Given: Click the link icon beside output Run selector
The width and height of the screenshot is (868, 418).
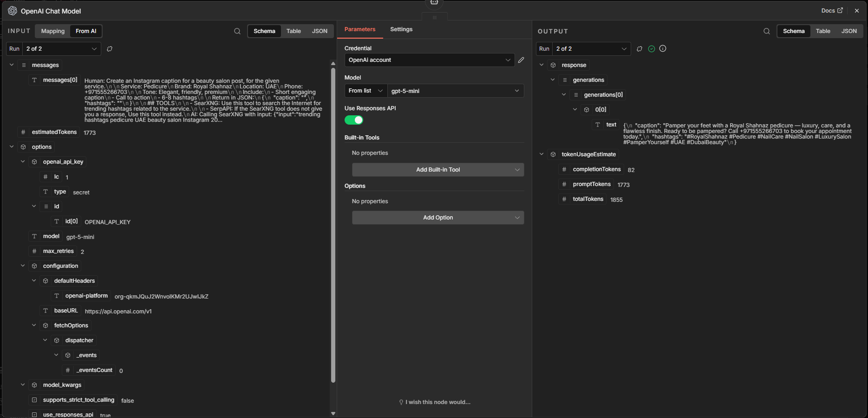Looking at the screenshot, I should [640, 49].
